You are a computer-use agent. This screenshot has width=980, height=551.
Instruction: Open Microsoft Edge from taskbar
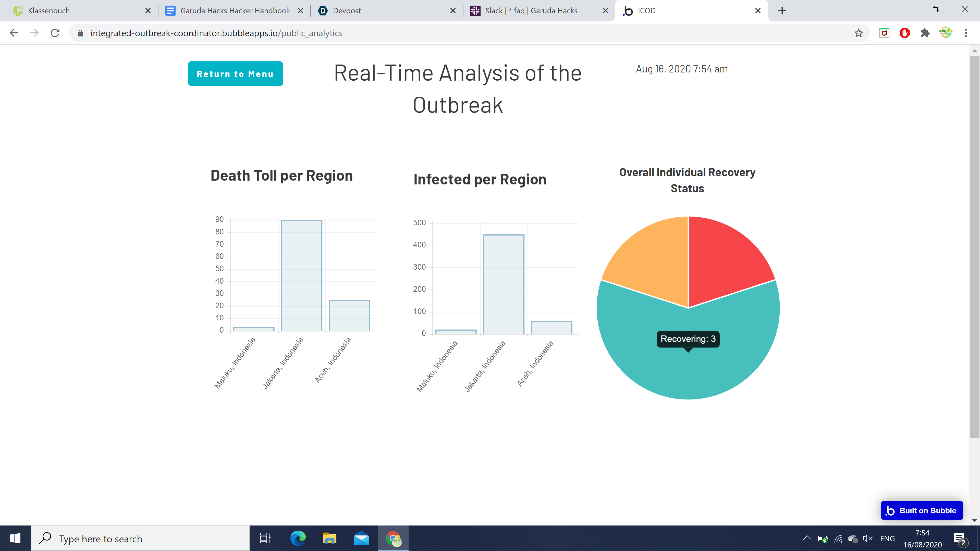(298, 539)
